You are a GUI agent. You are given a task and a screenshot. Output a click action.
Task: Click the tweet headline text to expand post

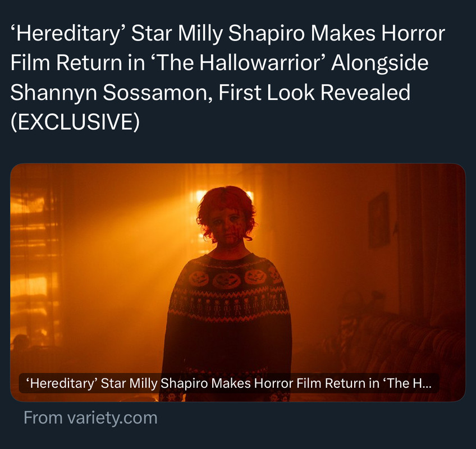[x=228, y=77]
